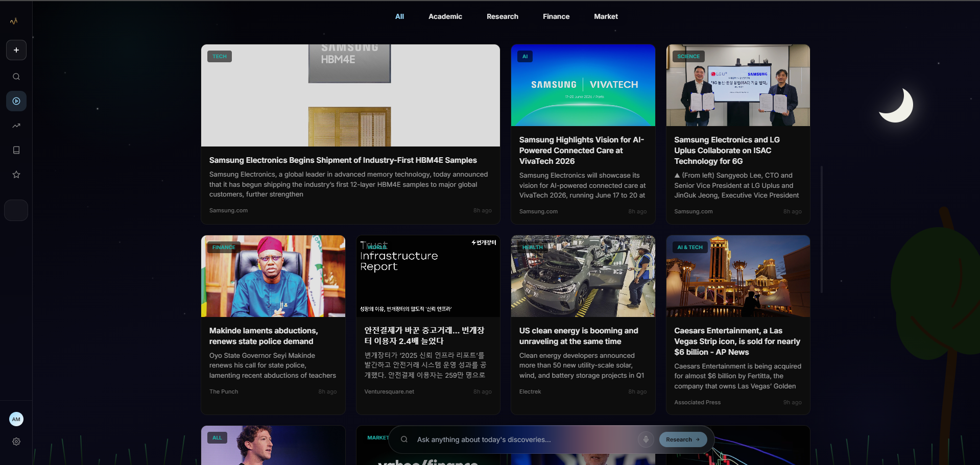Click the ALL tag on bottom card
This screenshot has height=465, width=980.
pyautogui.click(x=217, y=437)
